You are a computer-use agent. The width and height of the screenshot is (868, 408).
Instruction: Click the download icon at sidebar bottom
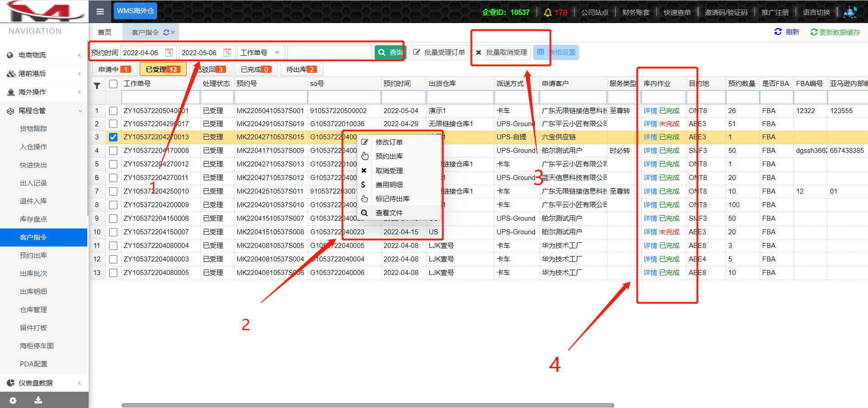point(38,400)
